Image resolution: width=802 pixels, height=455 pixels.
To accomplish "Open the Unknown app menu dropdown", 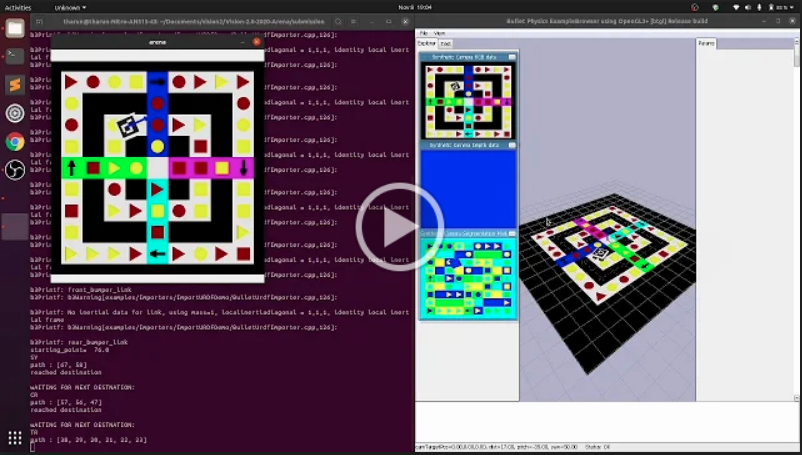I will tap(72, 6).
